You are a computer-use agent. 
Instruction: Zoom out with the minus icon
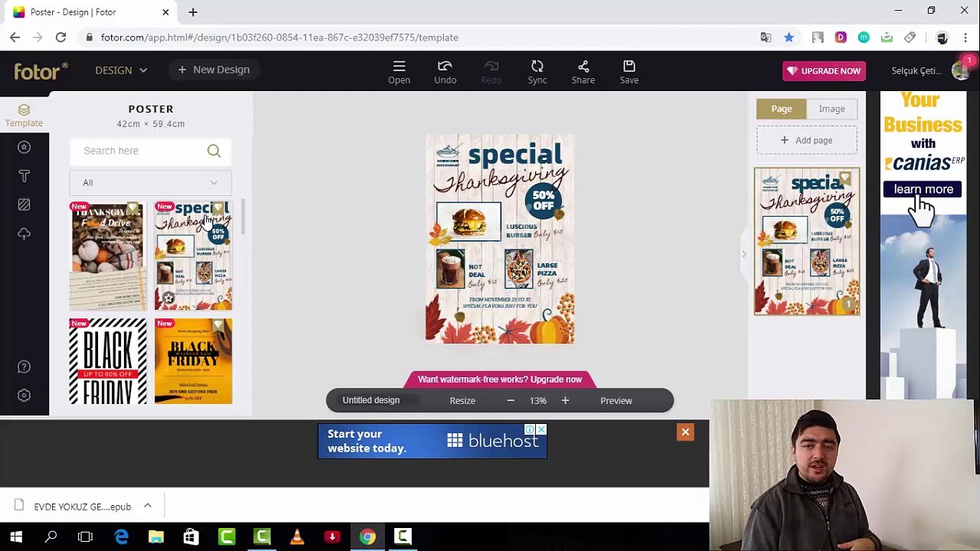510,400
